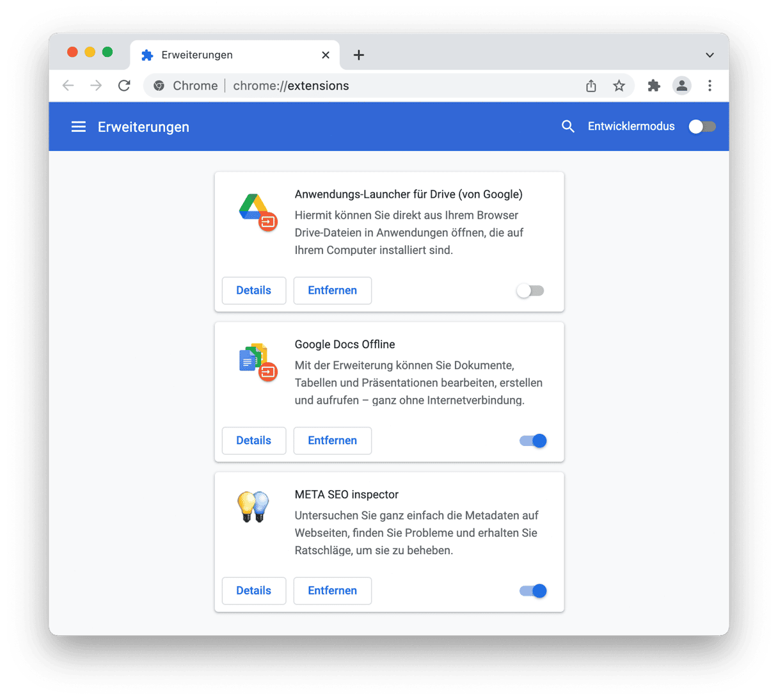Viewport: 778px width, 700px height.
Task: Open the Extensions puzzle icon in toolbar
Action: point(653,86)
